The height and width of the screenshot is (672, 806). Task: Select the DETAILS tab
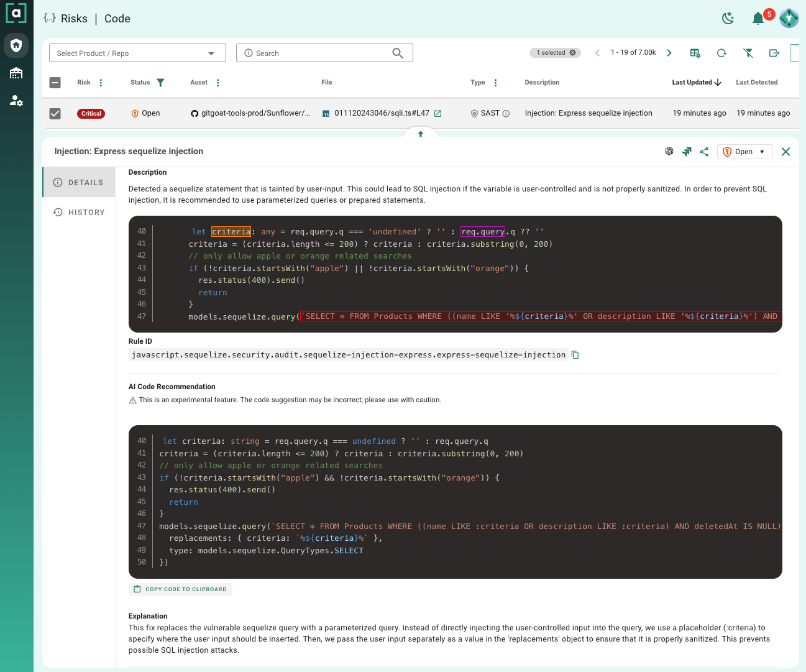(x=78, y=182)
